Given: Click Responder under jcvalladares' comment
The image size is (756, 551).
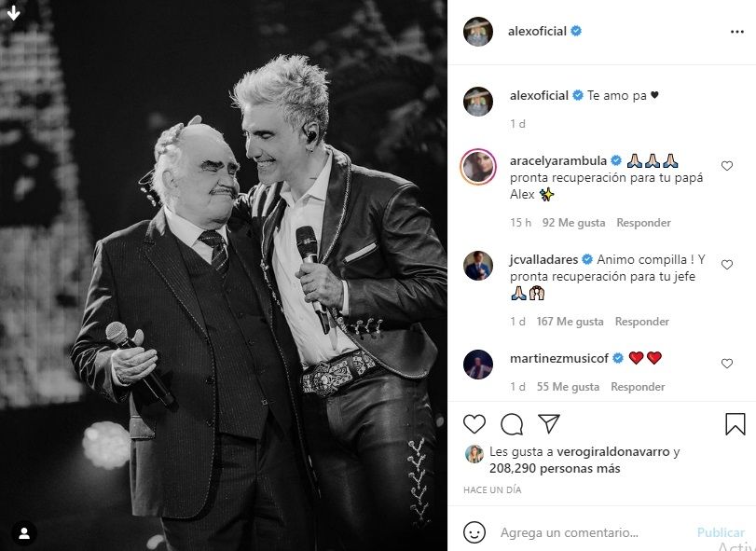Looking at the screenshot, I should point(642,322).
